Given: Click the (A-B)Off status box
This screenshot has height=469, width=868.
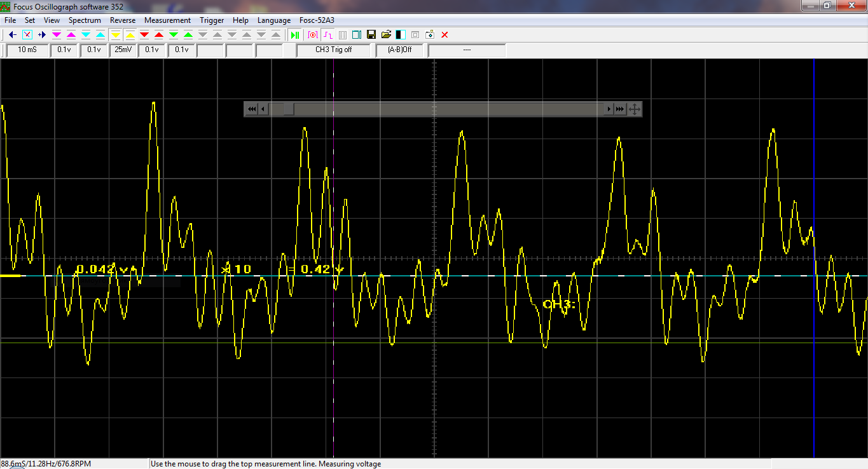Looking at the screenshot, I should [x=399, y=50].
